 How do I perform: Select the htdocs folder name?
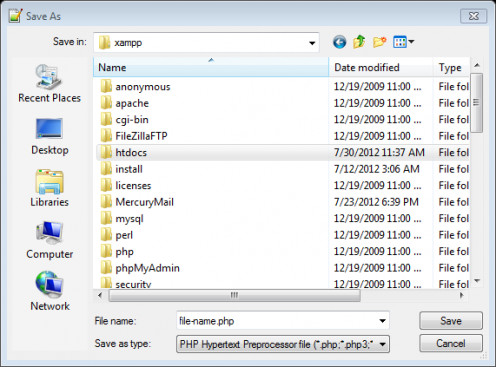pos(131,152)
